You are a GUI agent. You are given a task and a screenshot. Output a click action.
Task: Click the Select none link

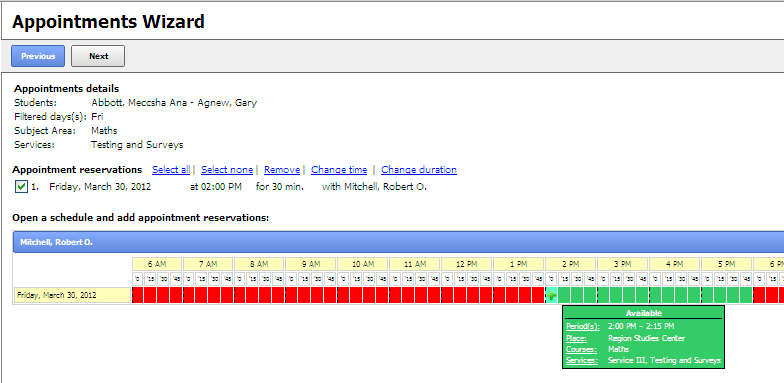pyautogui.click(x=227, y=170)
